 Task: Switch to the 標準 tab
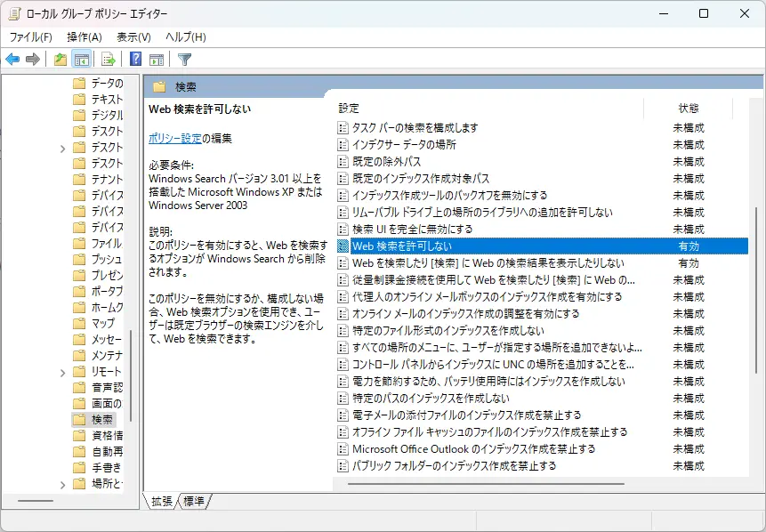coord(194,501)
